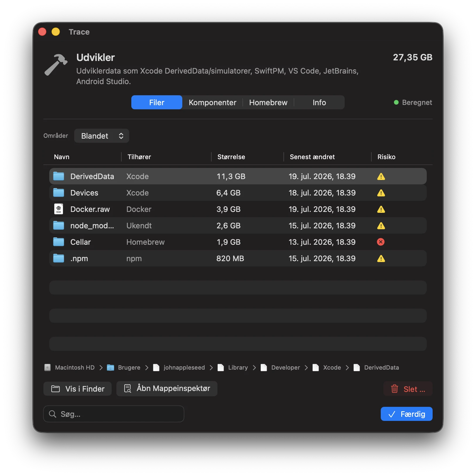This screenshot has height=476, width=476.
Task: Click the magnifier icon in search field
Action: click(53, 414)
